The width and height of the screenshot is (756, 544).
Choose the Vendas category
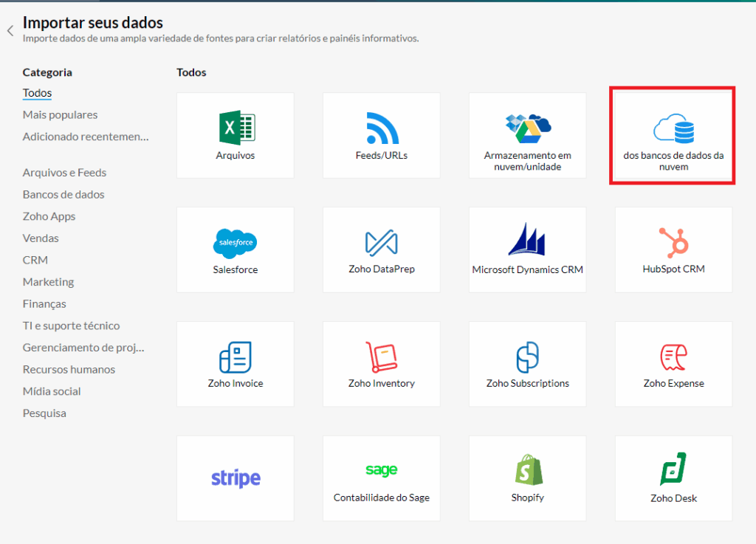pyautogui.click(x=41, y=238)
